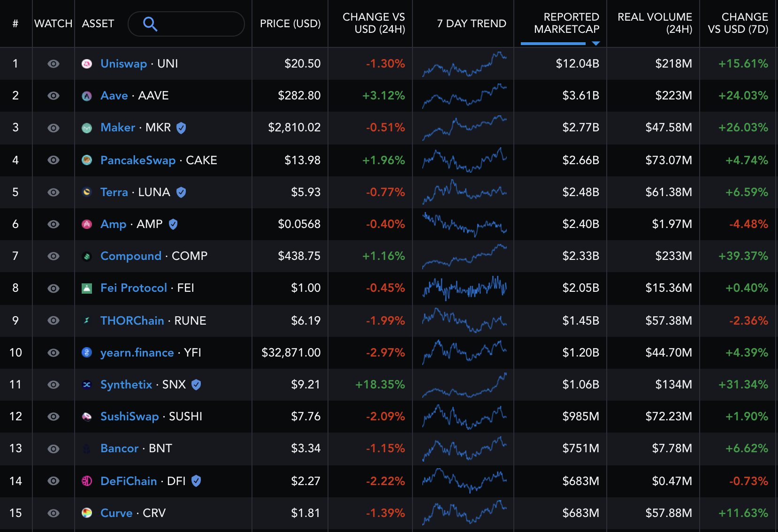Viewport: 778px width, 532px height.
Task: Click the sort arrow under Reported Marketcap
Action: 596,44
